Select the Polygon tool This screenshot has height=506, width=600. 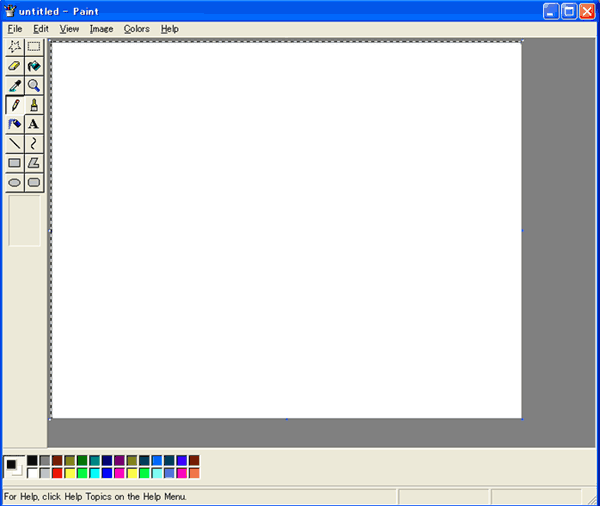pos(34,163)
